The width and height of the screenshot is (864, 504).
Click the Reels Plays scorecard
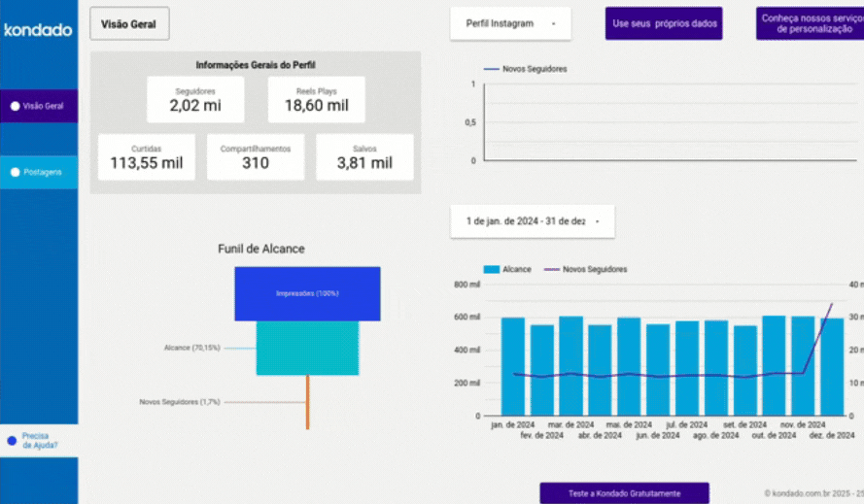coord(316,100)
